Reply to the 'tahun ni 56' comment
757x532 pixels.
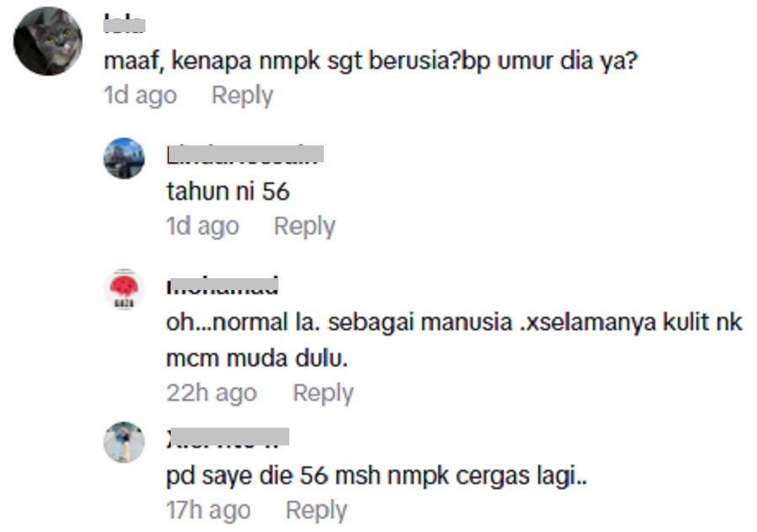(304, 226)
